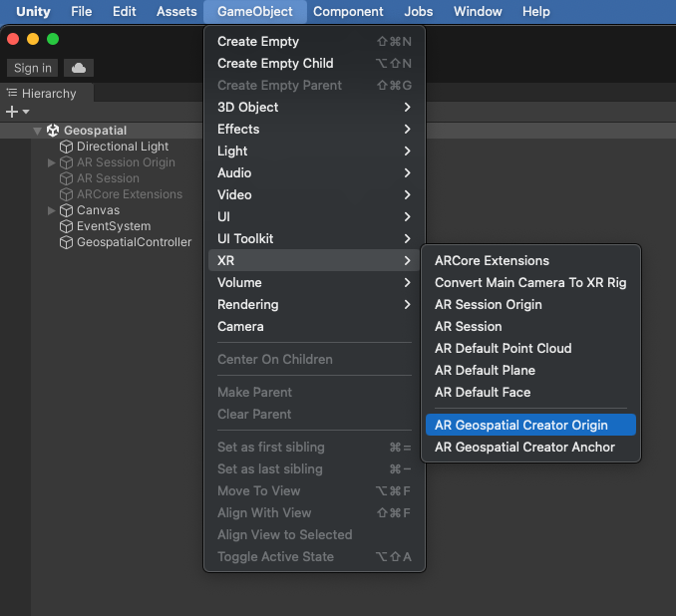Click the GeospatialController cube icon
Image resolution: width=676 pixels, height=616 pixels.
pyautogui.click(x=67, y=242)
